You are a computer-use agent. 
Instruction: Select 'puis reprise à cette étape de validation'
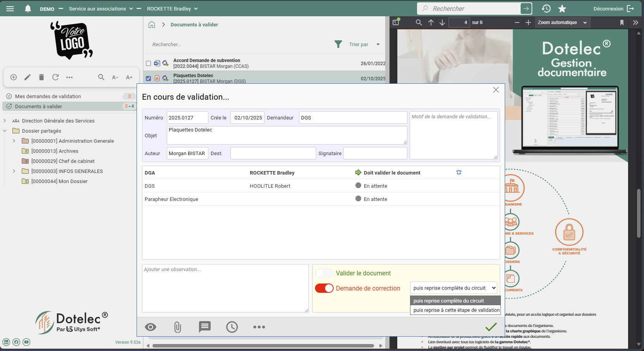click(x=456, y=310)
